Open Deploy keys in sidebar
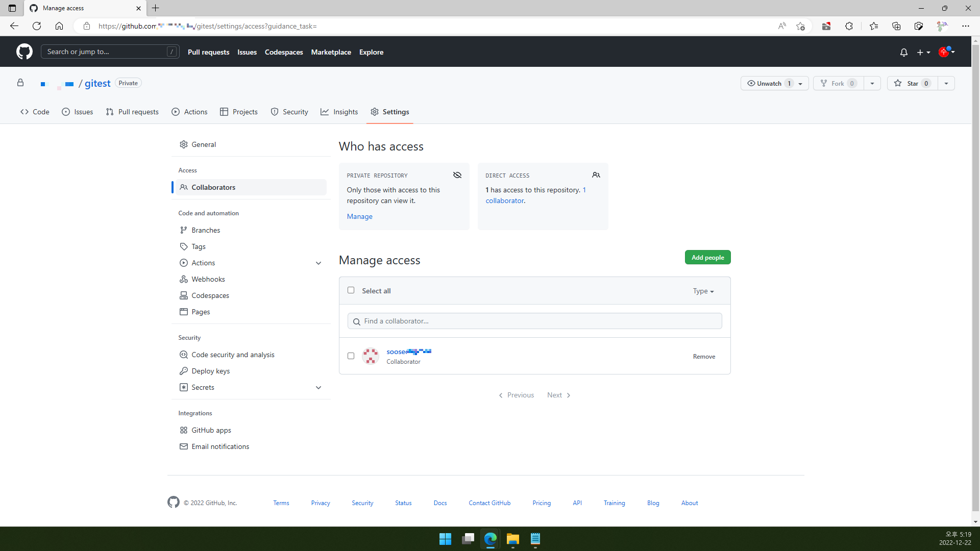The width and height of the screenshot is (980, 551). click(x=251, y=371)
